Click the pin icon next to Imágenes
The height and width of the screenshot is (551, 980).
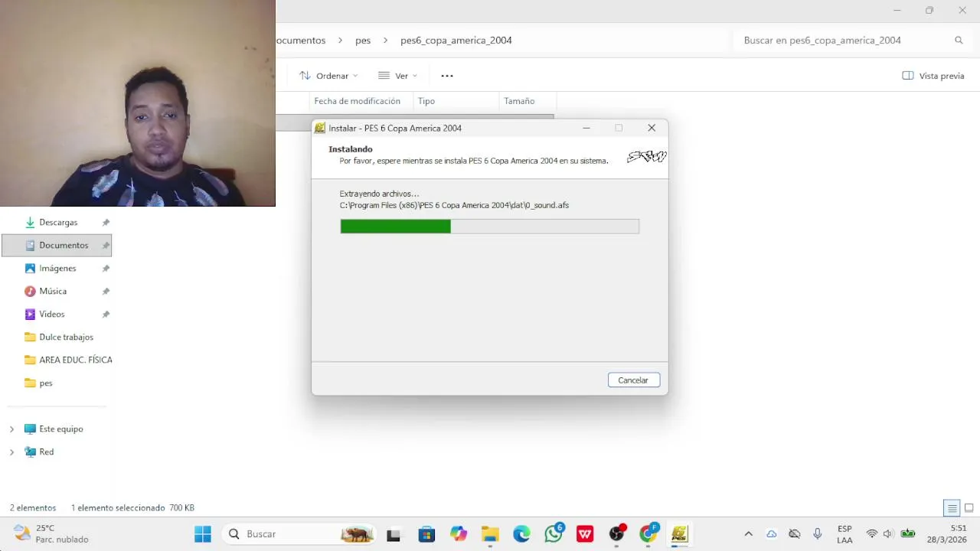coord(106,269)
